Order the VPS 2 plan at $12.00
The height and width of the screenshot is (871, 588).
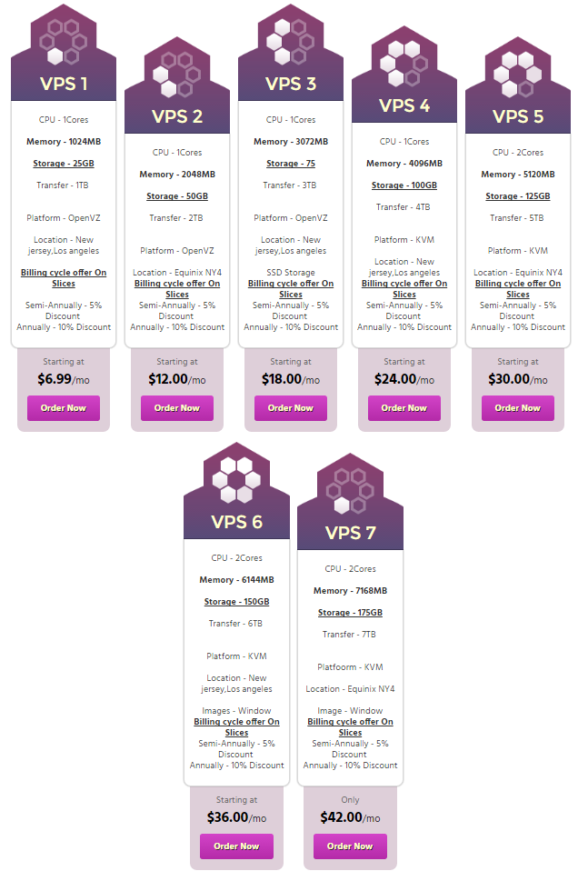point(177,408)
